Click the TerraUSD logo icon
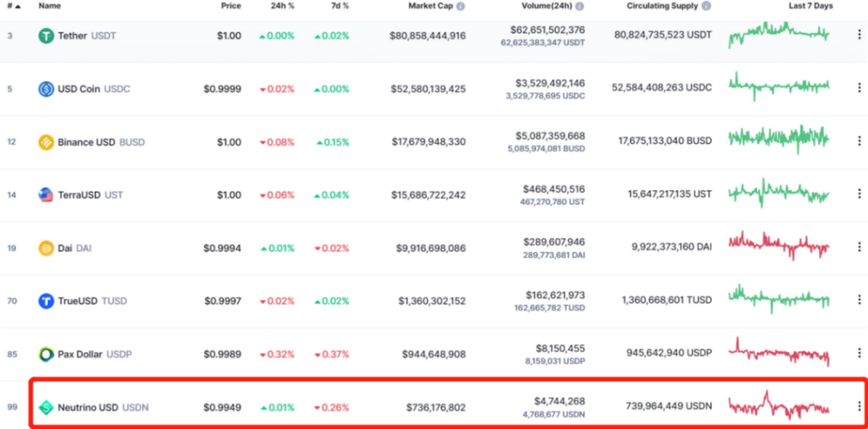The width and height of the screenshot is (868, 429). coord(46,195)
